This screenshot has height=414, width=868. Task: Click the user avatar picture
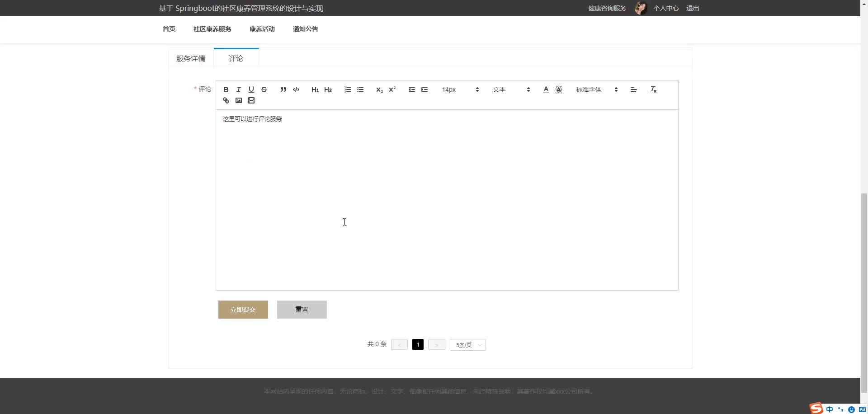coord(641,8)
